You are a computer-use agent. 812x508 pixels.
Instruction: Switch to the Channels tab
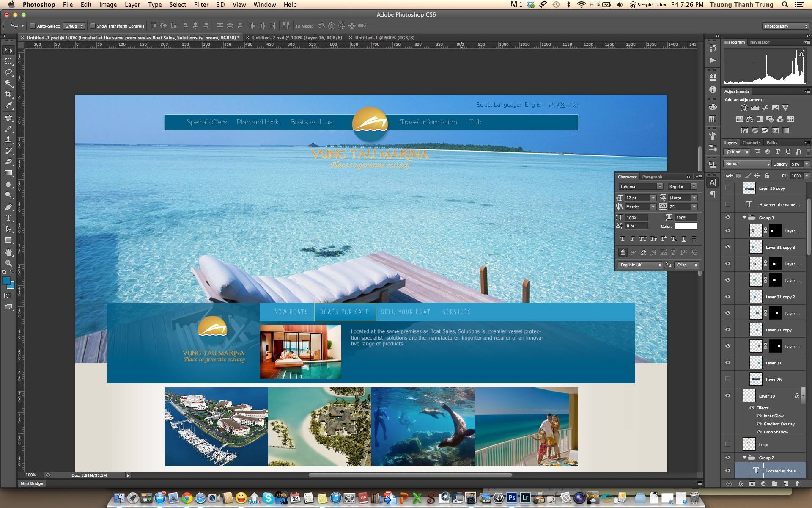(751, 143)
